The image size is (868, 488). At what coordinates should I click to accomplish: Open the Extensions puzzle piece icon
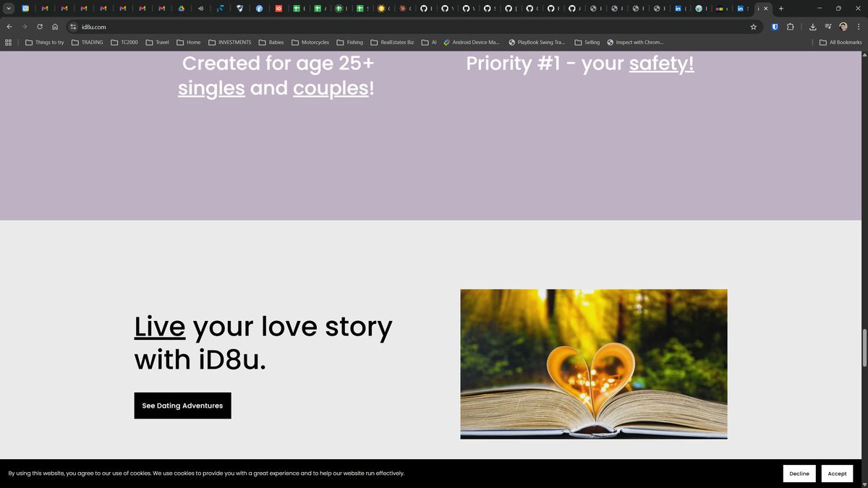click(x=790, y=27)
